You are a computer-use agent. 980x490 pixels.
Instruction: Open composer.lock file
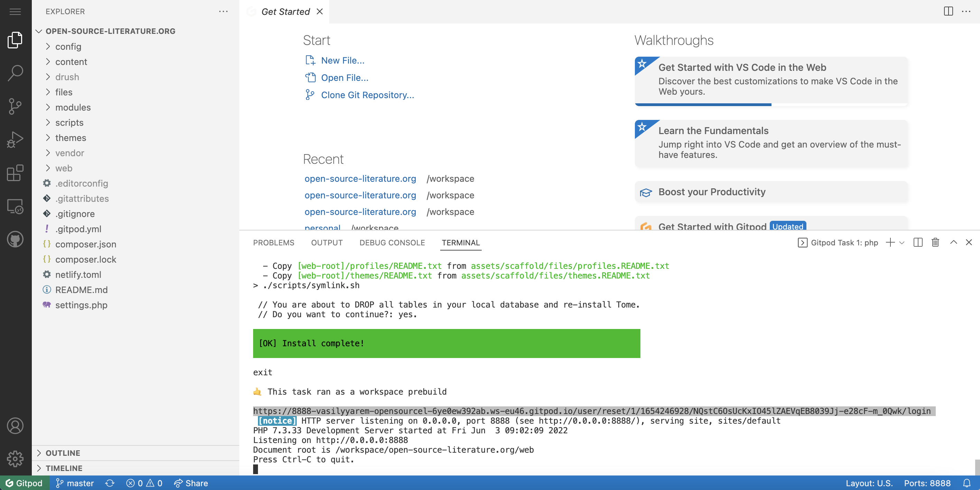136,259
